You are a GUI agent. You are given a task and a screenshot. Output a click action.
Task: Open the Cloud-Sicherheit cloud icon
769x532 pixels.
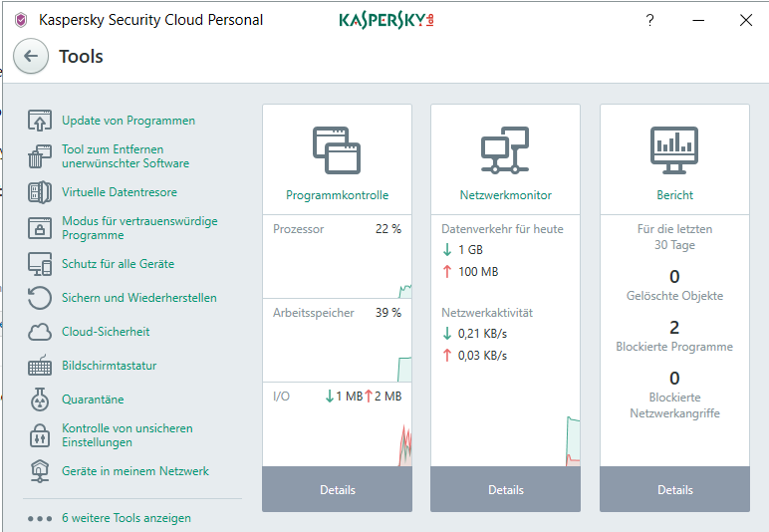[40, 332]
